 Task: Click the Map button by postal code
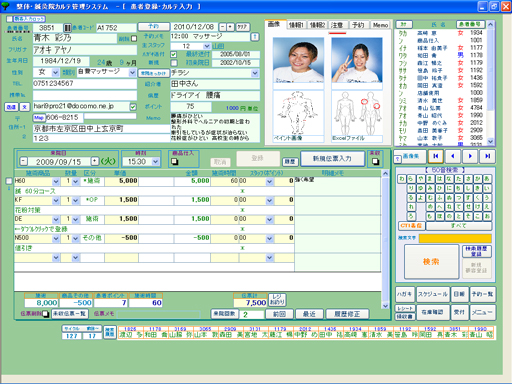39,117
